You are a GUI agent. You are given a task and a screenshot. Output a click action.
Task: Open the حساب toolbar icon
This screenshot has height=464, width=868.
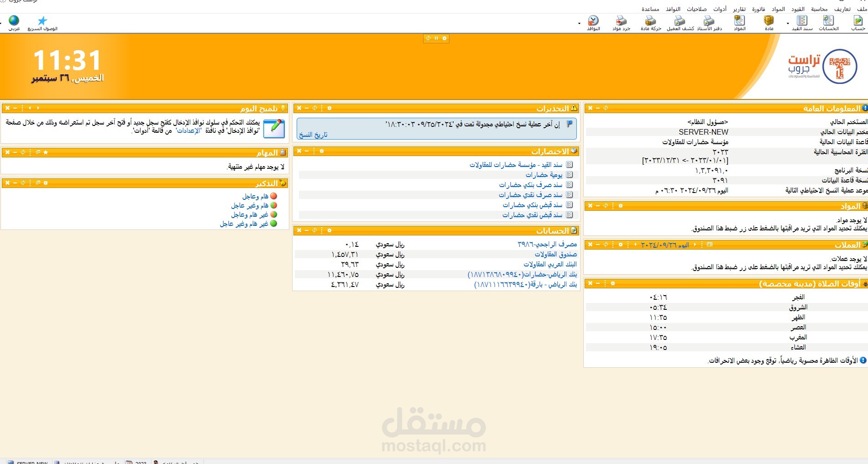[x=858, y=23]
